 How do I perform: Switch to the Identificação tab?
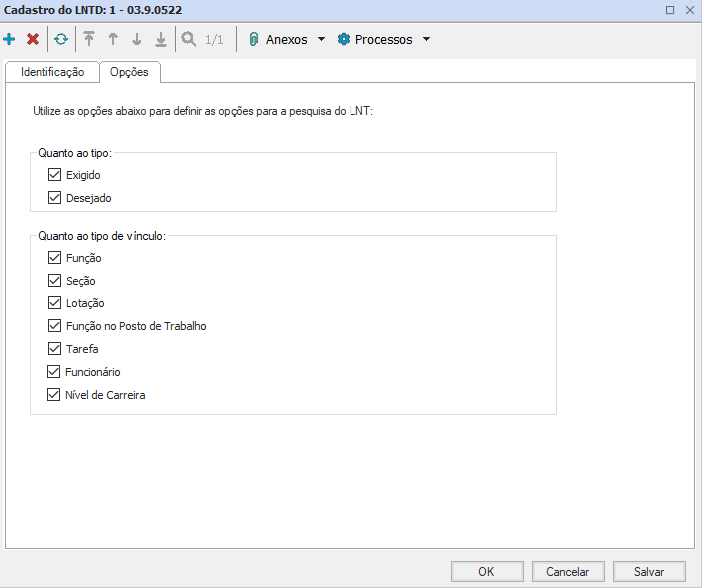(52, 72)
